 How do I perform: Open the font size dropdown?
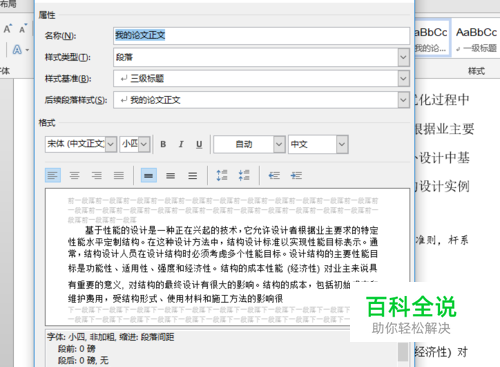pyautogui.click(x=144, y=144)
